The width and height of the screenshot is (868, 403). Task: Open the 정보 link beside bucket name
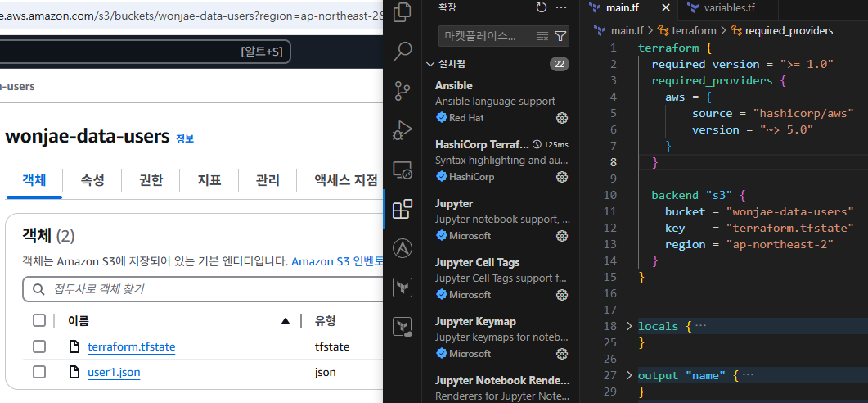185,138
